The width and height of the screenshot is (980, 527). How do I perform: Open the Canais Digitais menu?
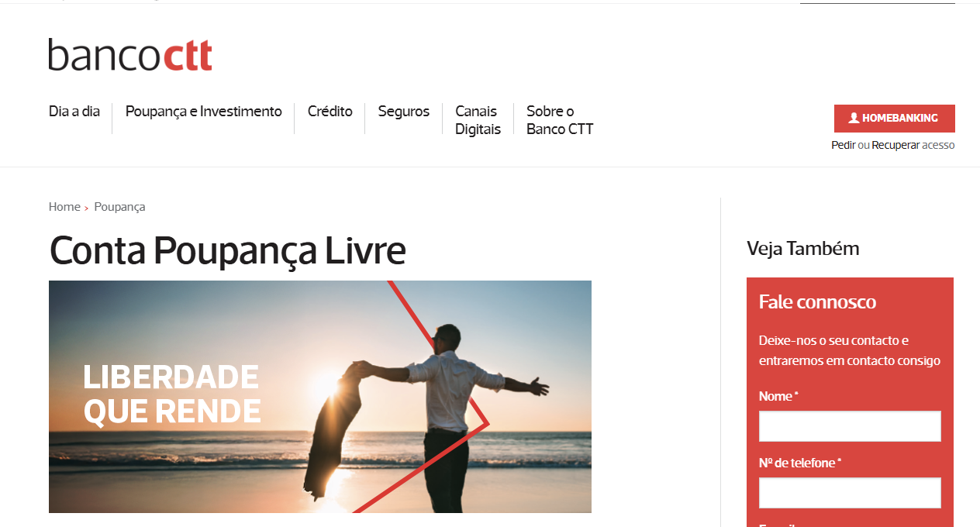click(x=478, y=120)
